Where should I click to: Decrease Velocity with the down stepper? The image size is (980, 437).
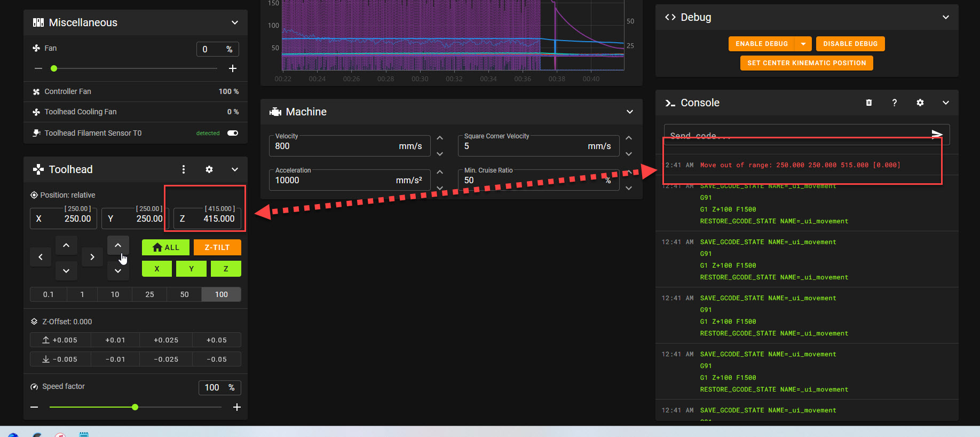440,154
